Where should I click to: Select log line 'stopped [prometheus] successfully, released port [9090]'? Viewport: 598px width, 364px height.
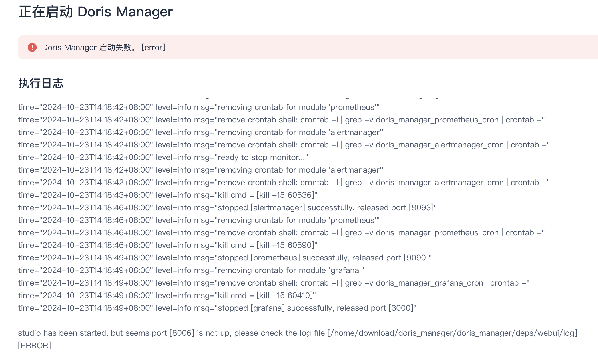tap(225, 258)
